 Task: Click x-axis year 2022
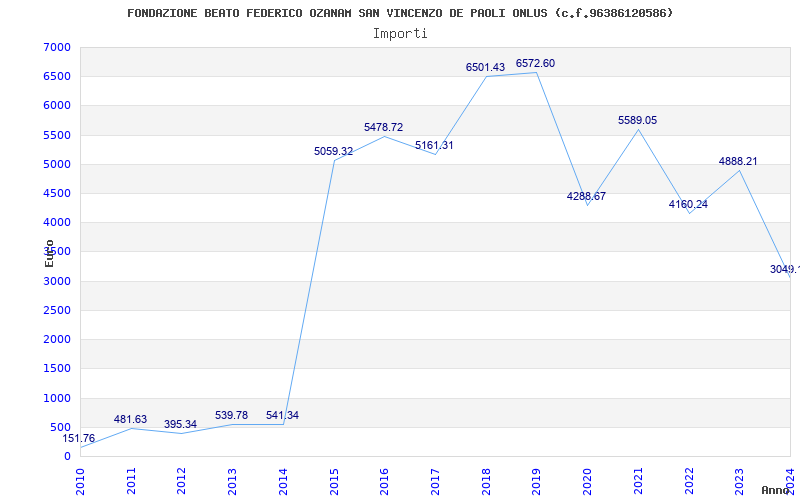coord(689,481)
